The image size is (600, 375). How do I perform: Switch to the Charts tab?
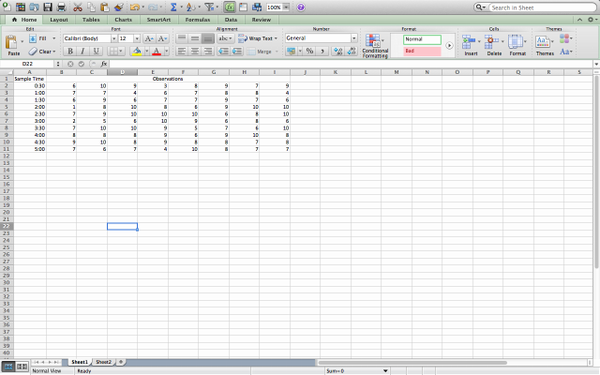[123, 20]
